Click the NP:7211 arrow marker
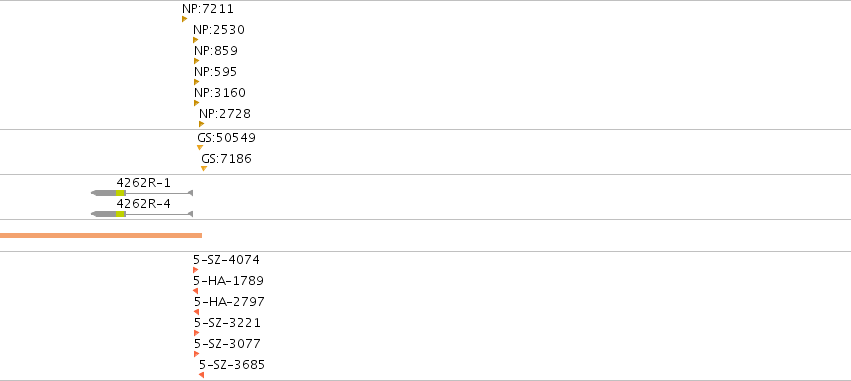This screenshot has height=381, width=851. pyautogui.click(x=185, y=19)
